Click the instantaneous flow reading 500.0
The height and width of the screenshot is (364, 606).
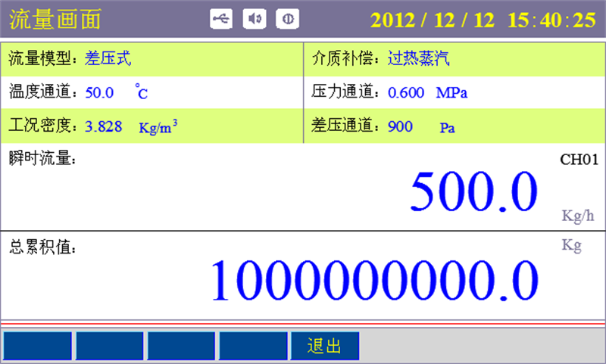[473, 192]
